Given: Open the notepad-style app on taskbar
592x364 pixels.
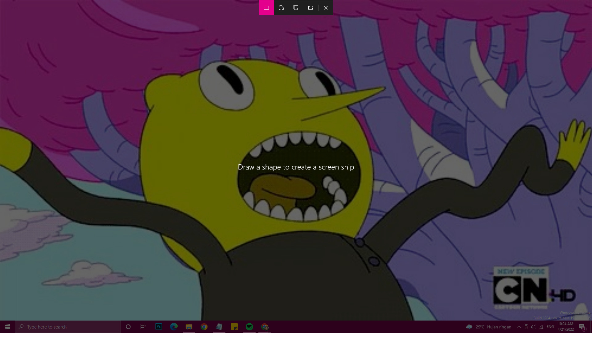Looking at the screenshot, I should [x=219, y=327].
